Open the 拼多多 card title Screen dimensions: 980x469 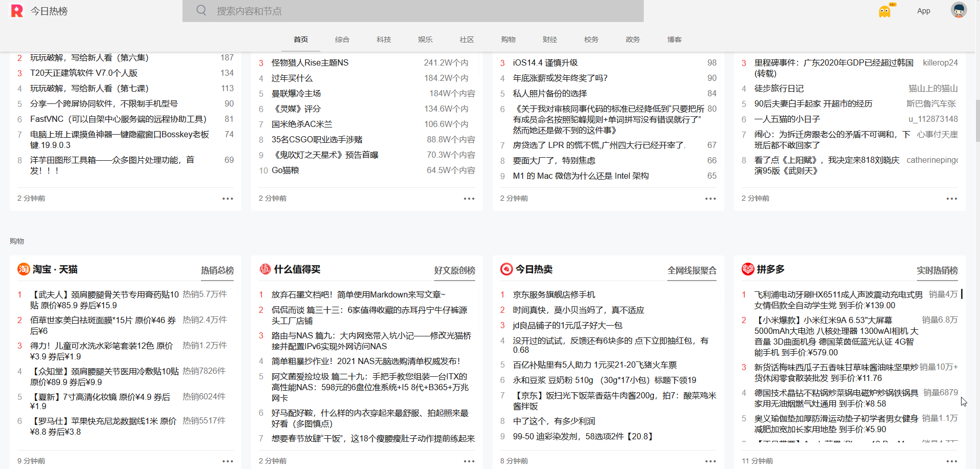[771, 269]
